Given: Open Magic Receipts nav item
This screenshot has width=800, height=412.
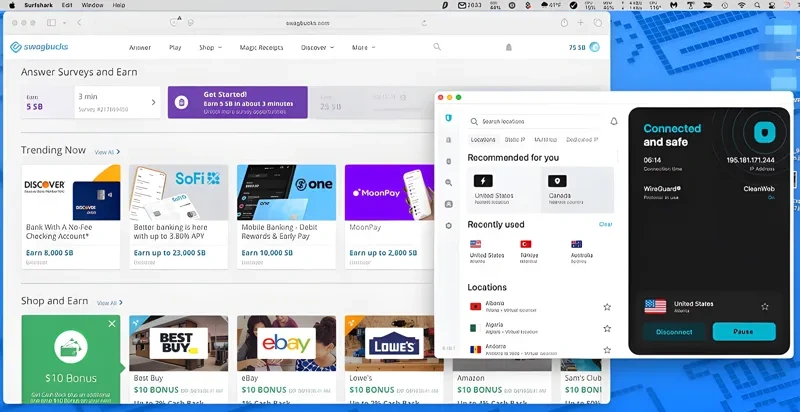Looking at the screenshot, I should click(261, 47).
